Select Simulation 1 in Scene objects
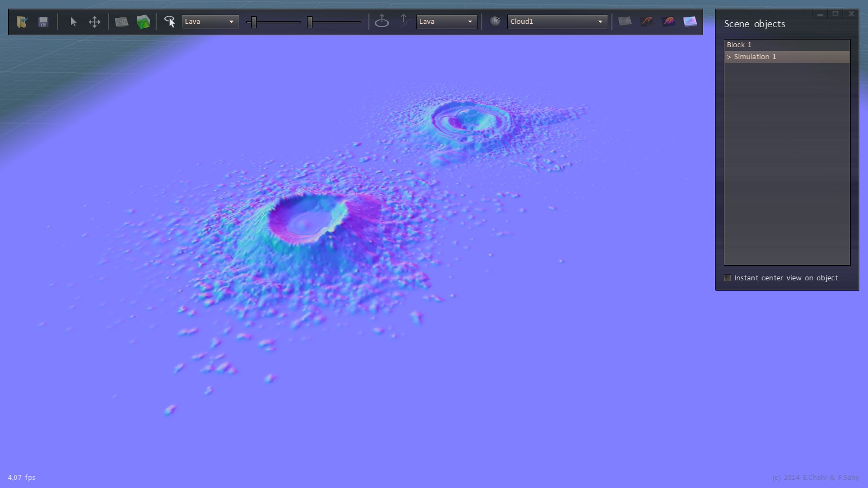The image size is (868, 488). click(787, 57)
